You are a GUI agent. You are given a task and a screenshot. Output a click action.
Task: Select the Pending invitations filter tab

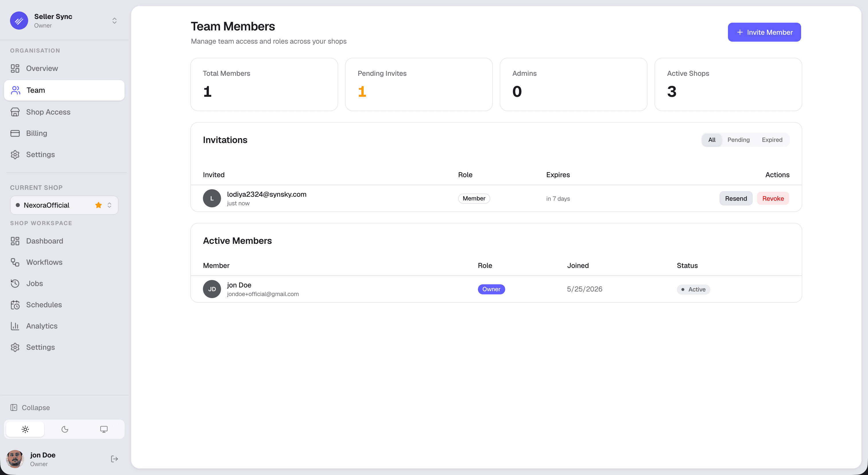click(x=738, y=140)
